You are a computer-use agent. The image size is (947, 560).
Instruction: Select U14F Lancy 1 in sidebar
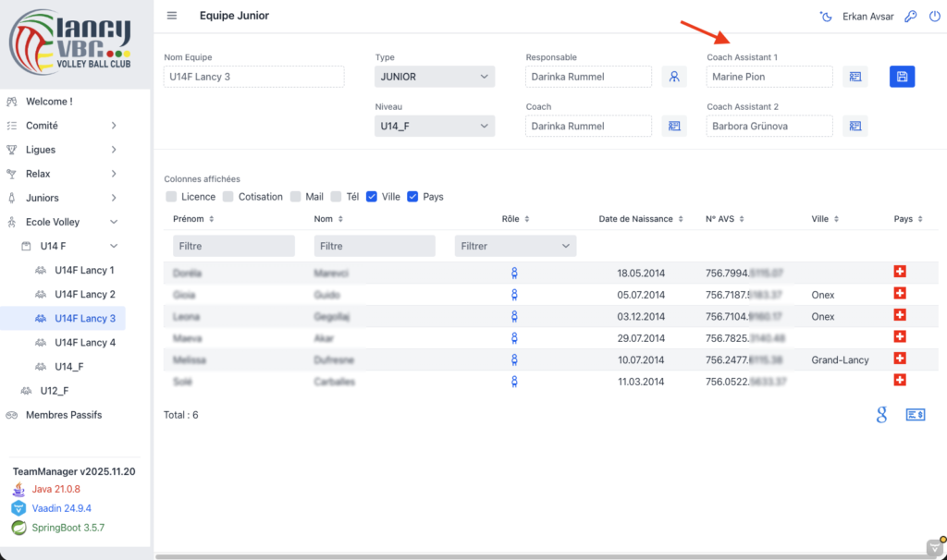point(84,270)
